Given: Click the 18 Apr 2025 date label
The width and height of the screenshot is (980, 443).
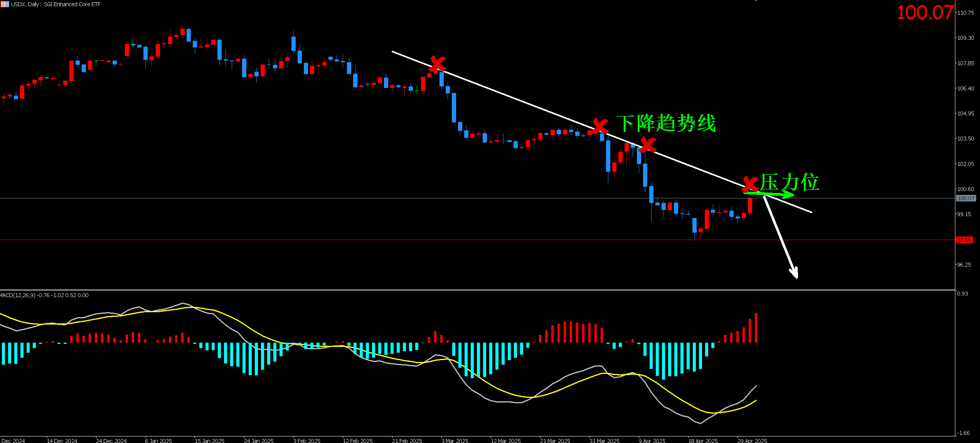Looking at the screenshot, I should 703,440.
